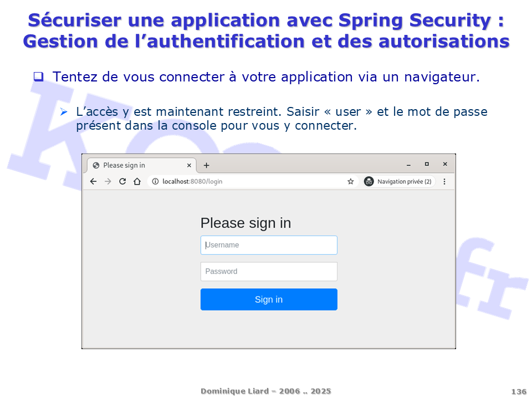Select the "Please sign in" browser tab

(x=133, y=165)
